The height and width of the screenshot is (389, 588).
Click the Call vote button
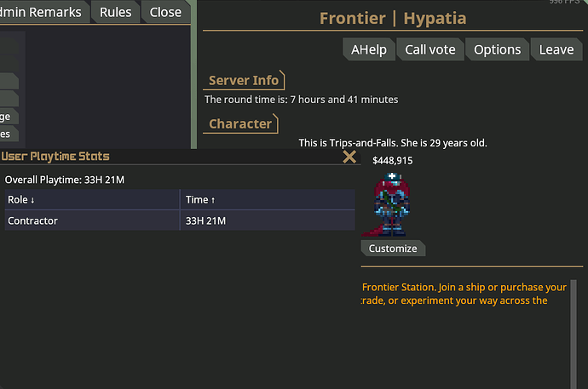tap(430, 49)
